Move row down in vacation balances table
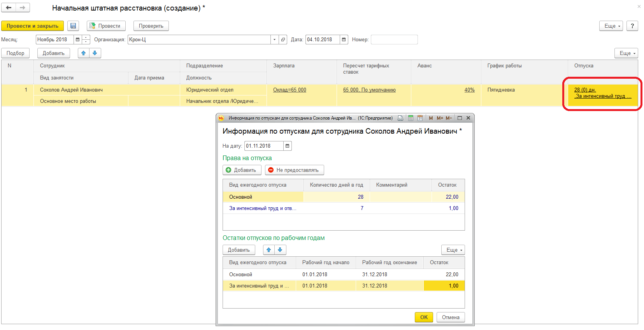This screenshot has width=644, height=330. click(x=280, y=250)
